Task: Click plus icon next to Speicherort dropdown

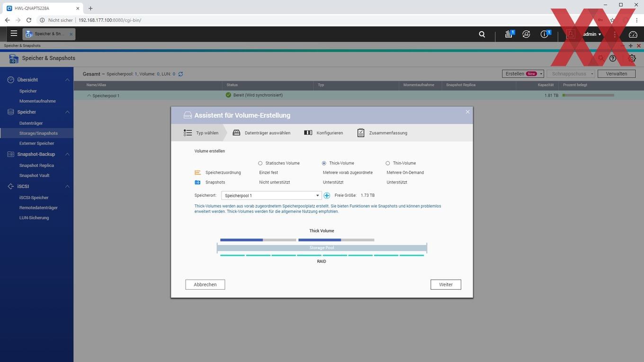Action: [x=327, y=195]
